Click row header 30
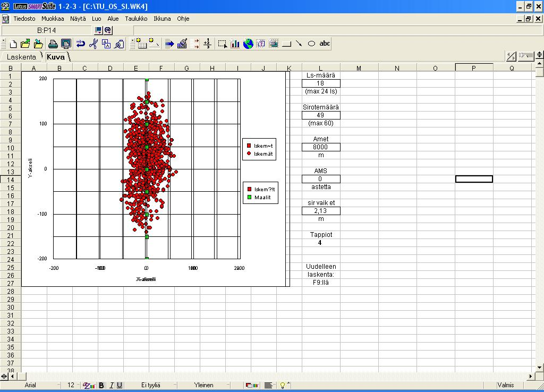544x392 pixels. (11, 308)
